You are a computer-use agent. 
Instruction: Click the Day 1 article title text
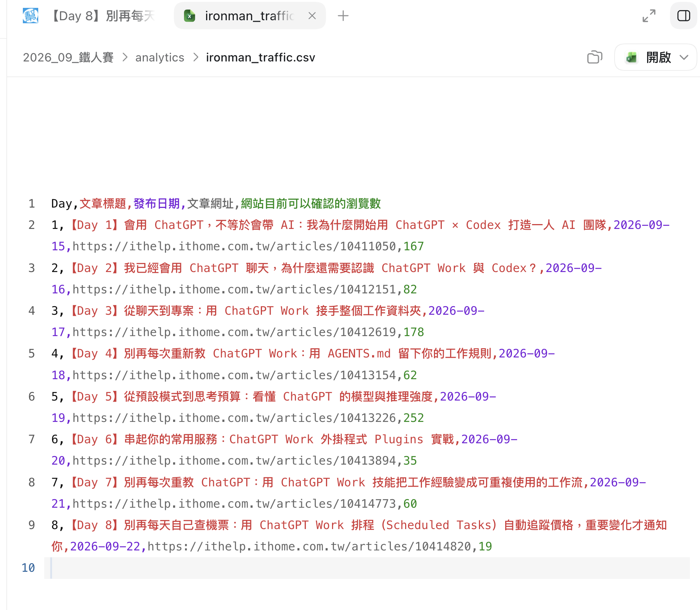coord(338,225)
